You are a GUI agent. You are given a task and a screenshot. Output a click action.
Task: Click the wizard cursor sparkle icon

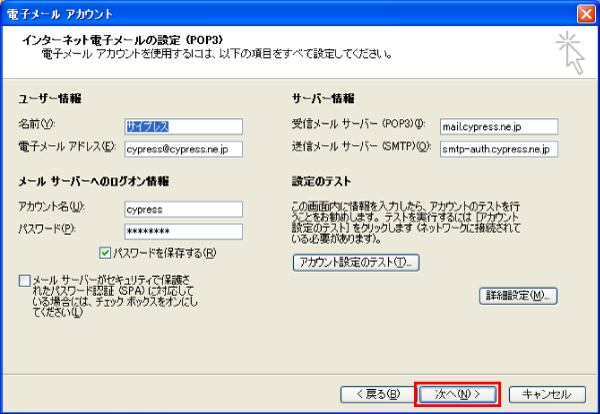pos(570,52)
